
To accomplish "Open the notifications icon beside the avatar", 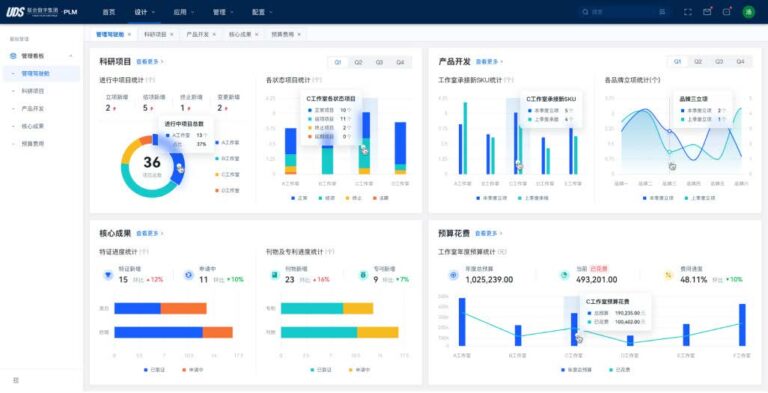I will click(x=727, y=12).
